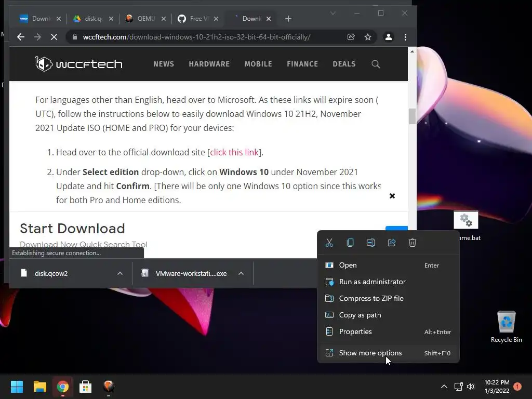Open HARDWARE section on wccftech
The height and width of the screenshot is (399, 532).
(209, 64)
